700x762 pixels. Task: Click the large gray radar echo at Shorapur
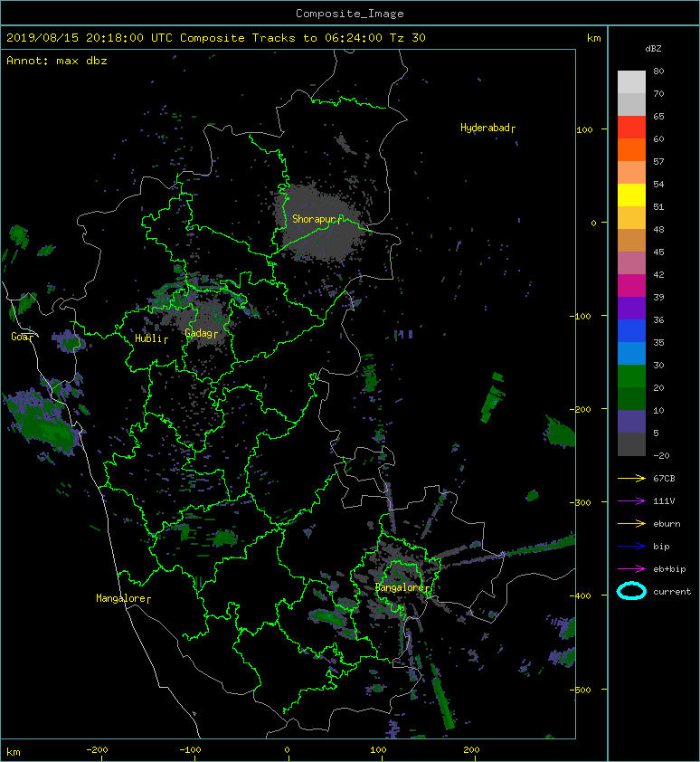tap(321, 224)
